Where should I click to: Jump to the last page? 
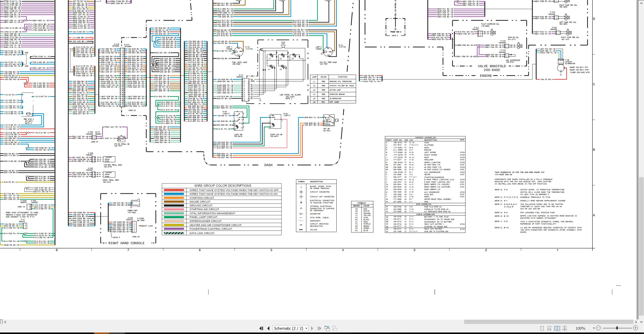point(319,328)
